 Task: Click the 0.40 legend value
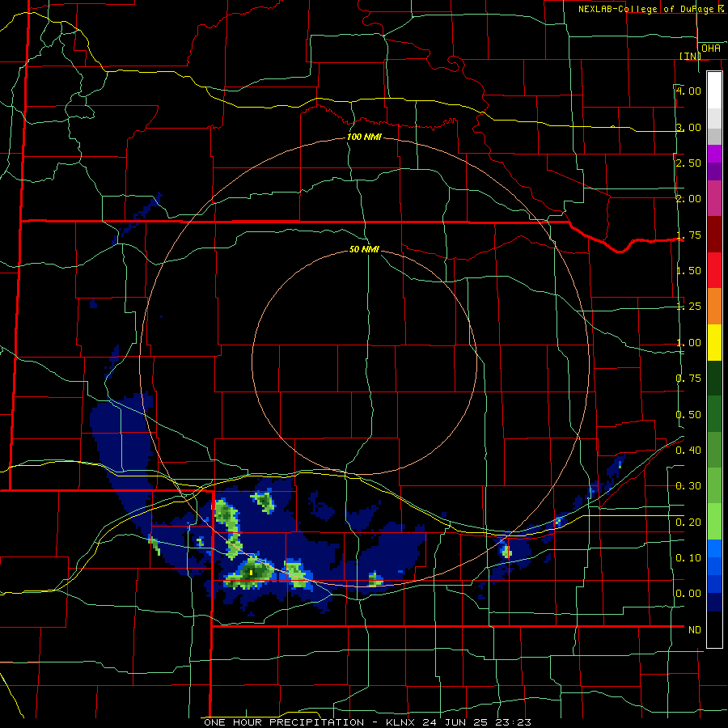click(x=688, y=451)
